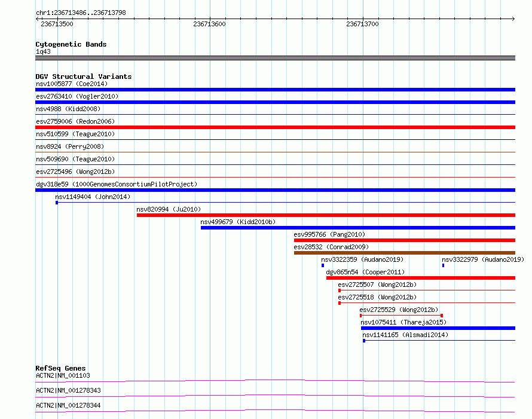
Task: Click the ruler's right arrow end
Action: [513, 19]
